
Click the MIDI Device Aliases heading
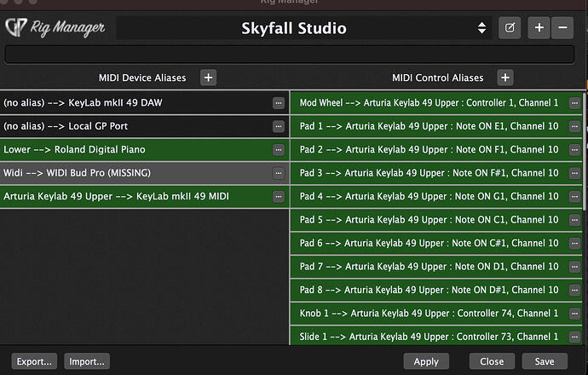[142, 78]
